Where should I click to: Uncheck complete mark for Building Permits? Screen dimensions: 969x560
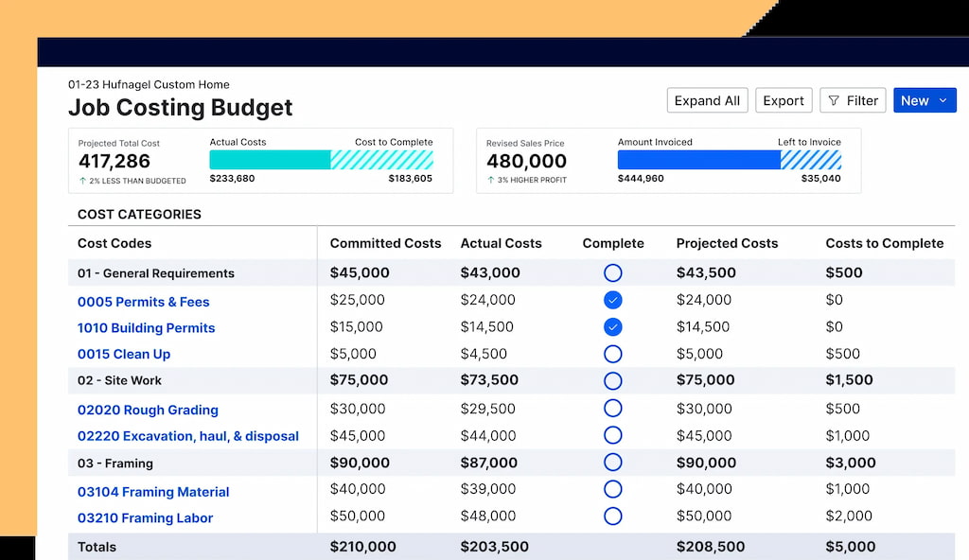[612, 327]
